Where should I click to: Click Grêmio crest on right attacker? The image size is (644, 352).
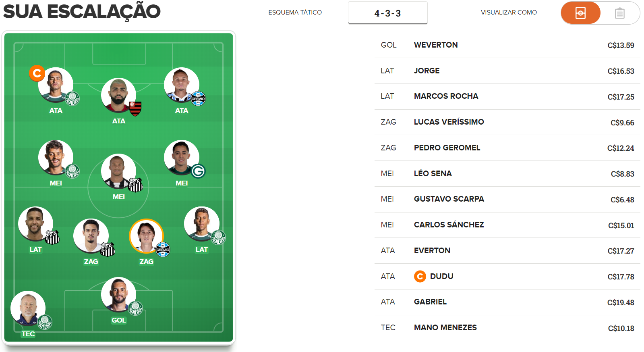(x=198, y=99)
